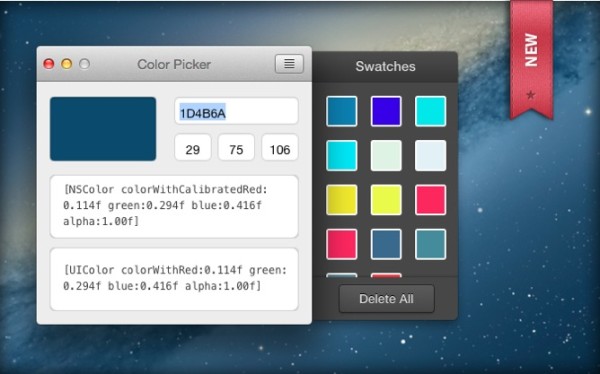Screen dimensions: 600x374
Task: Minimize Color Picker with yellow button
Action: tap(67, 64)
